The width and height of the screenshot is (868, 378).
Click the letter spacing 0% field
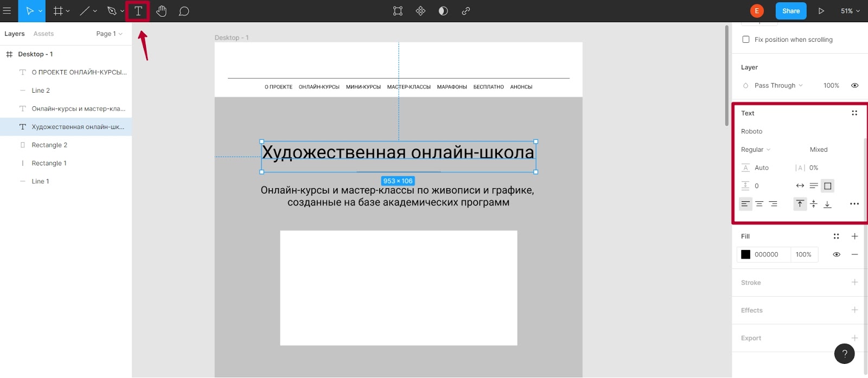point(814,168)
